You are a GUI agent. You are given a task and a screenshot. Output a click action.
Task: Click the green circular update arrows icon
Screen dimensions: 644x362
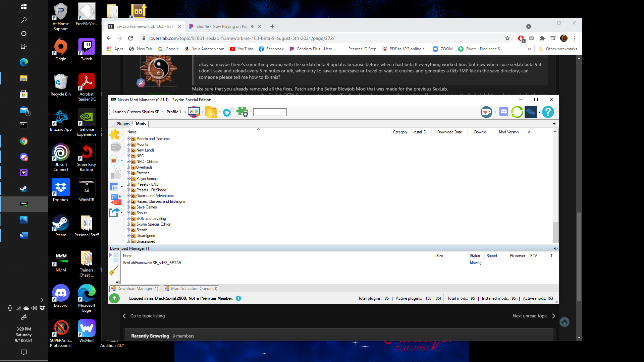pos(517,112)
